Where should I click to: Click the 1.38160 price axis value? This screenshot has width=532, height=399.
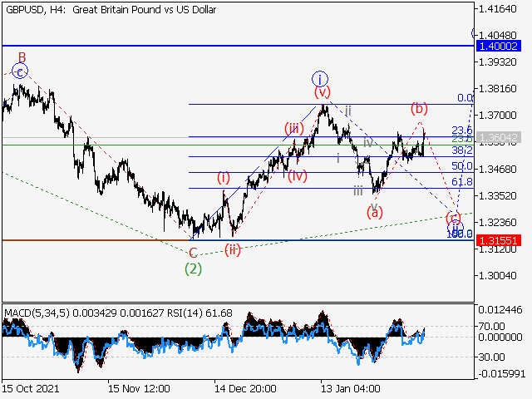click(x=497, y=89)
